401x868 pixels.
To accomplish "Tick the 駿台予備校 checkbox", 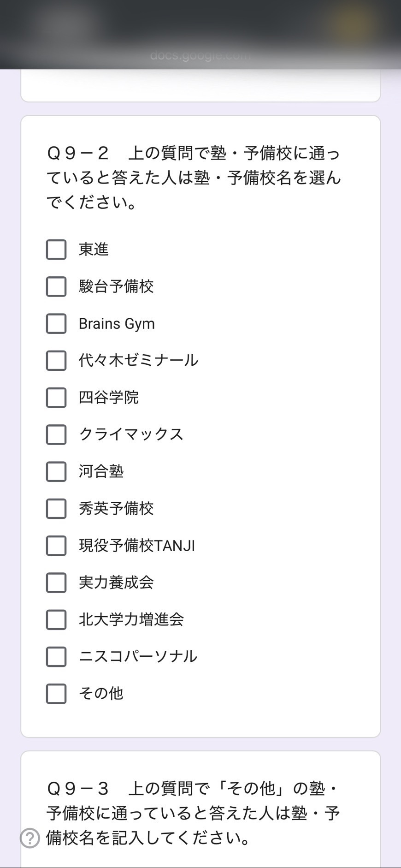I will pos(56,286).
